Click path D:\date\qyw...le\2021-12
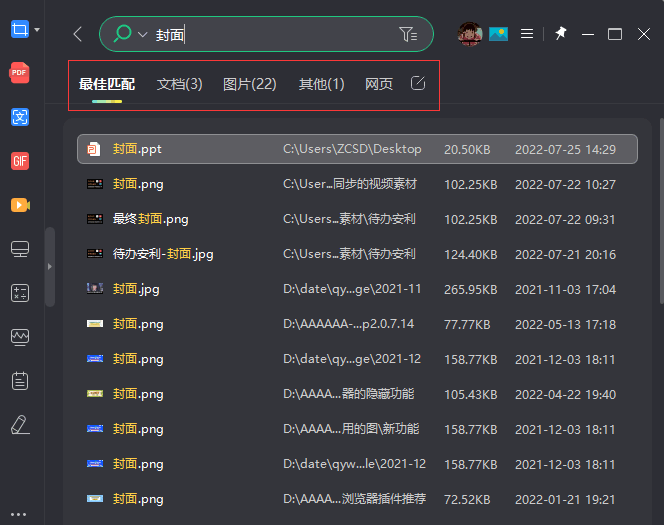 [x=354, y=464]
